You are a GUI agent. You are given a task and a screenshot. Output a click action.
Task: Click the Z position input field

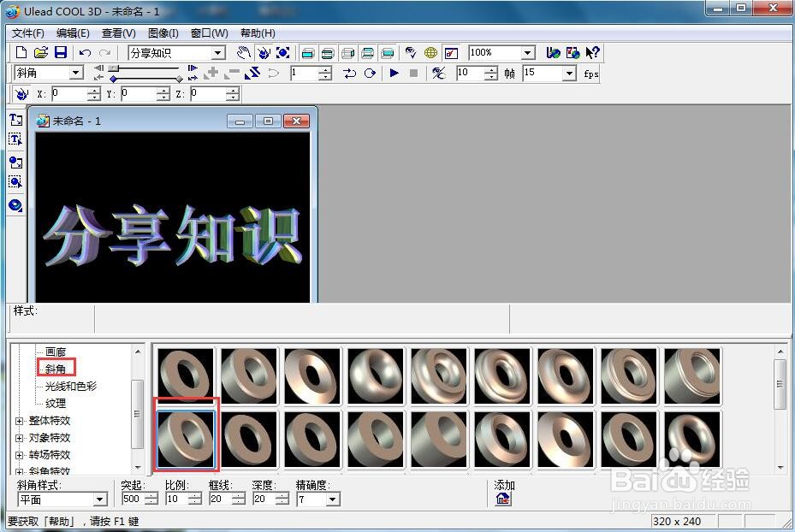(208, 94)
